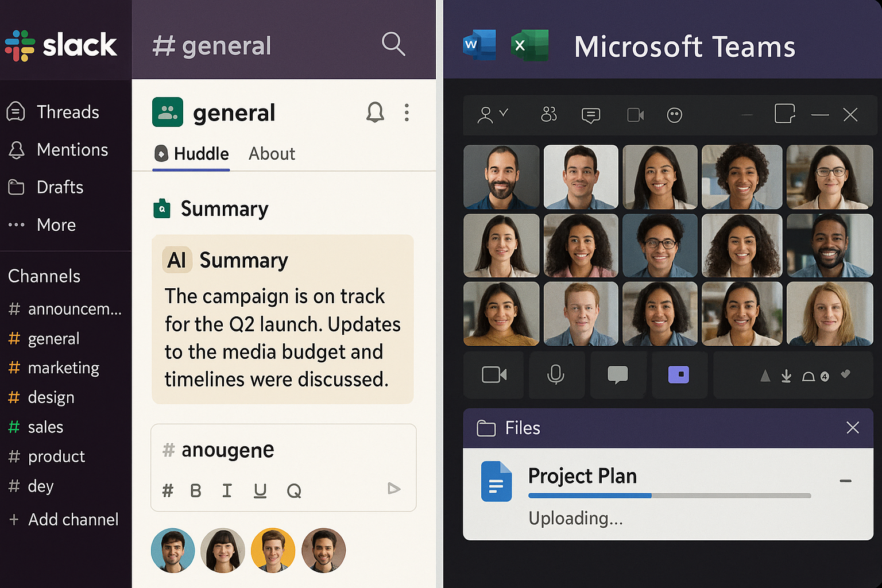The height and width of the screenshot is (588, 882).
Task: Open search in the general channel header
Action: click(x=393, y=44)
